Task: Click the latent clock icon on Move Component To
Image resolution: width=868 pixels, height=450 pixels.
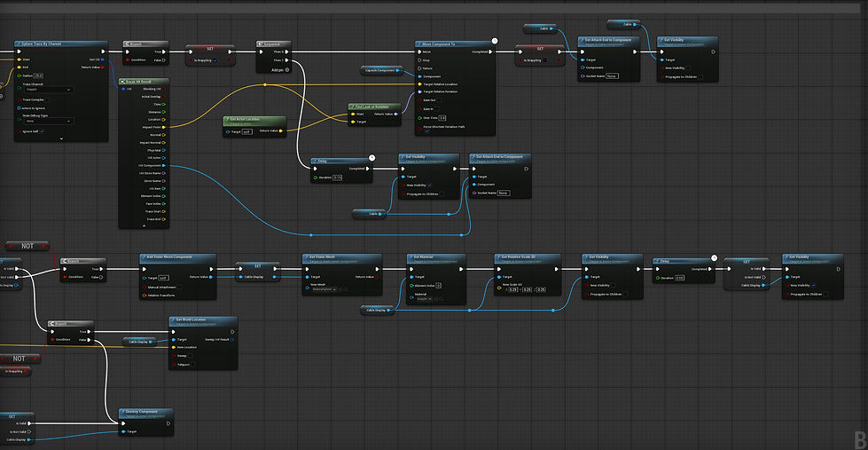Action: click(x=495, y=41)
